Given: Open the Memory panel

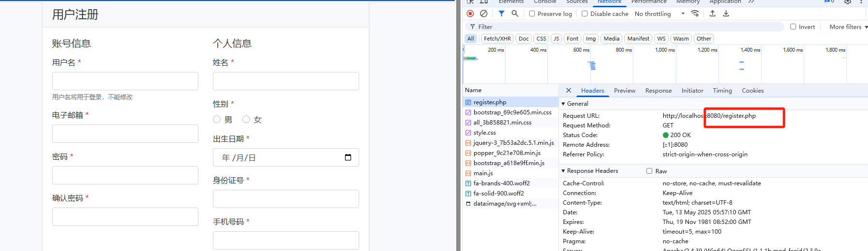Looking at the screenshot, I should click(688, 2).
